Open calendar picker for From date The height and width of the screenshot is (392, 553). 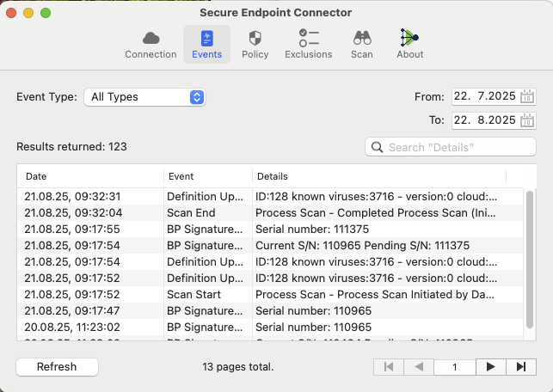[528, 96]
